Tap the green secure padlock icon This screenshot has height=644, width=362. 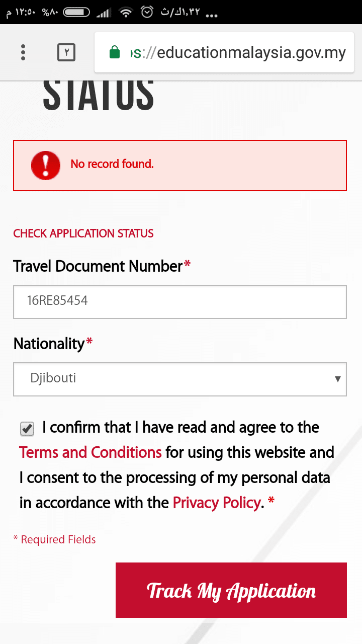click(115, 52)
